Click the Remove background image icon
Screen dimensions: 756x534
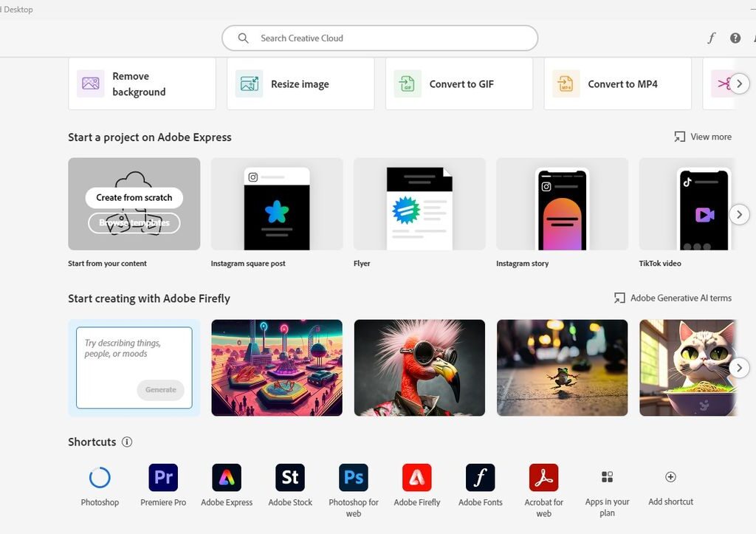[x=91, y=83]
